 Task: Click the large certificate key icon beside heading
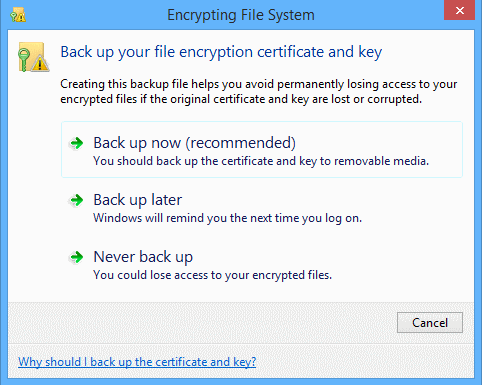[x=34, y=57]
